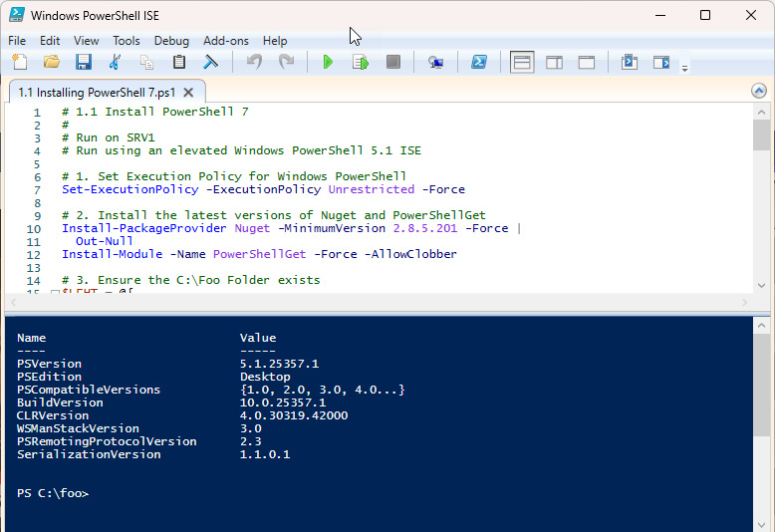
Task: Click the Show Command Add-on icon
Action: click(661, 63)
